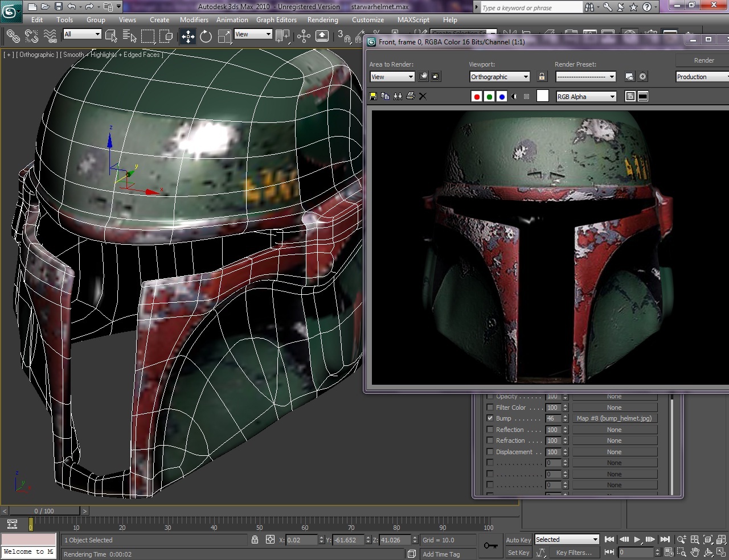Open the Viewport Orthographic dropdown
The width and height of the screenshot is (729, 560).
coord(499,77)
